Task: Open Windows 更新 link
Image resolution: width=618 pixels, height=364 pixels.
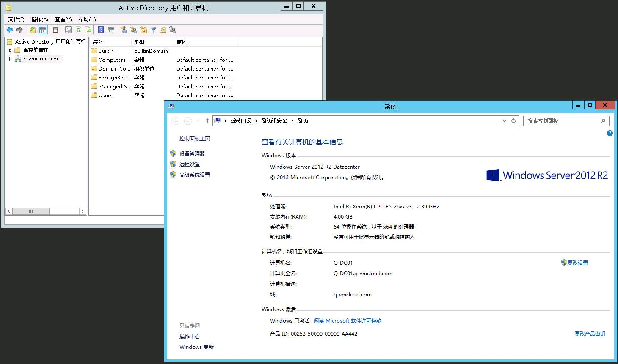Action: point(196,347)
